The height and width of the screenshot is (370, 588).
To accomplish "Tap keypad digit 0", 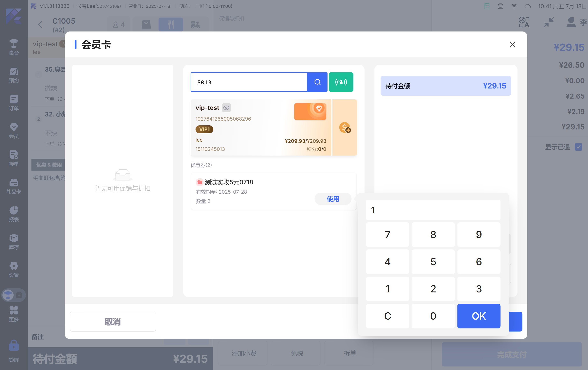I will pos(433,316).
